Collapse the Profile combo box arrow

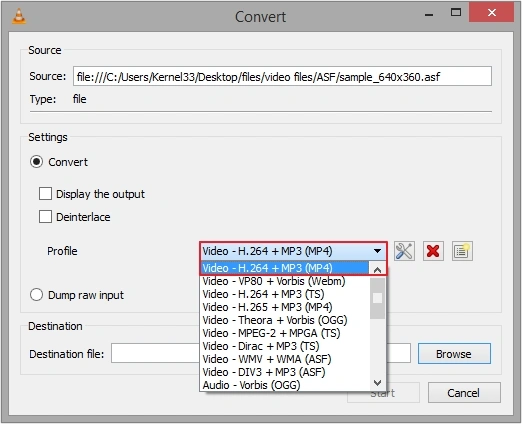(x=377, y=251)
